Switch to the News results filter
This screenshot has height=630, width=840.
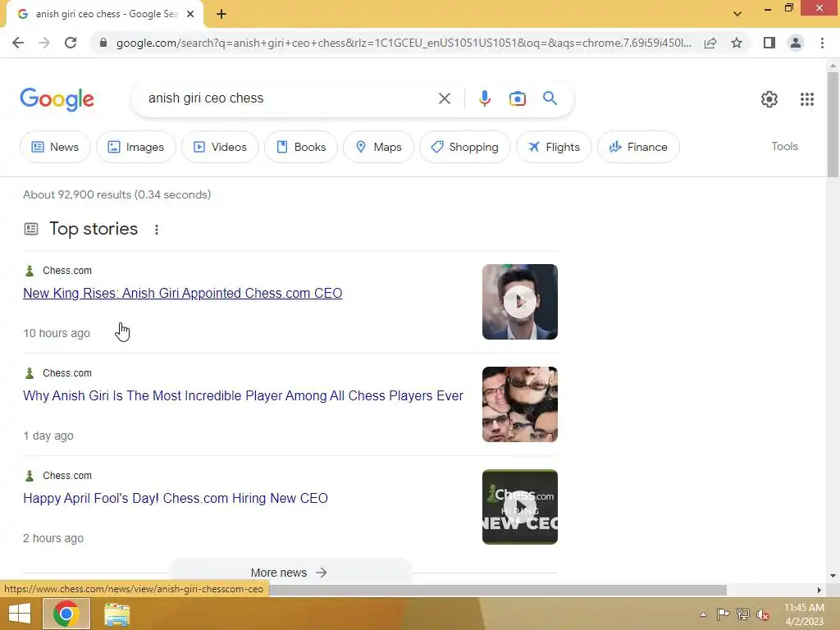click(55, 147)
